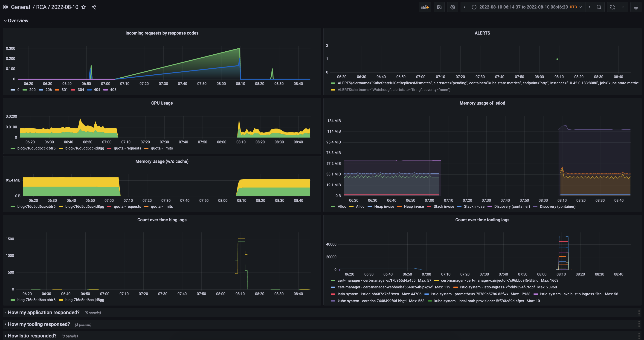644x340 pixels.
Task: Shift time range forwards
Action: [x=589, y=7]
